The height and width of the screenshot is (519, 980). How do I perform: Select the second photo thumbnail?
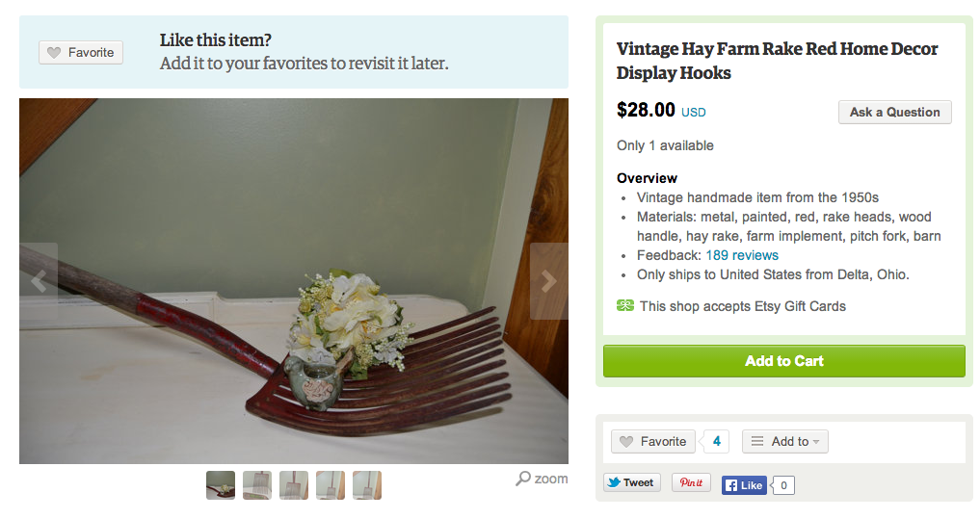[257, 485]
